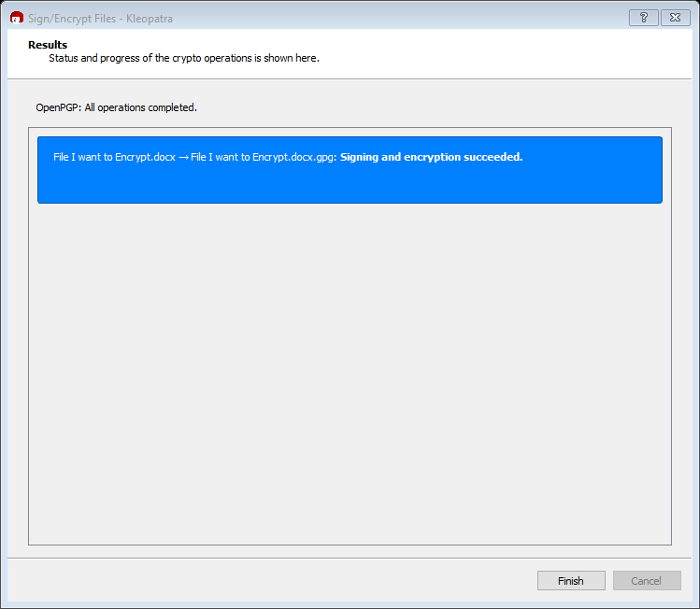700x609 pixels.
Task: Click the source file name "File I want to Encrypt.docx"
Action: point(114,157)
